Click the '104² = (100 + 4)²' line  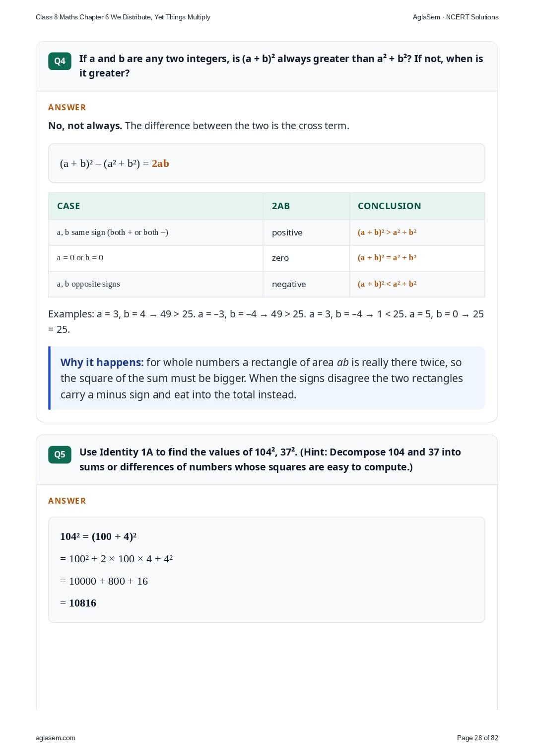click(98, 536)
